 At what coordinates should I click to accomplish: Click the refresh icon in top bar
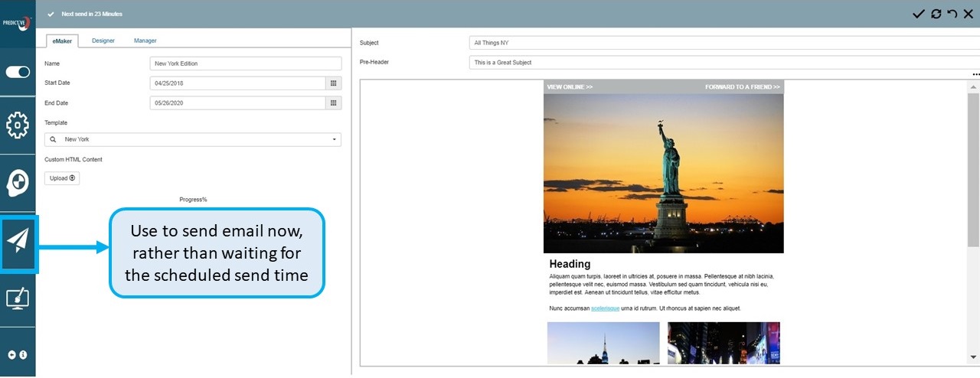pos(936,14)
